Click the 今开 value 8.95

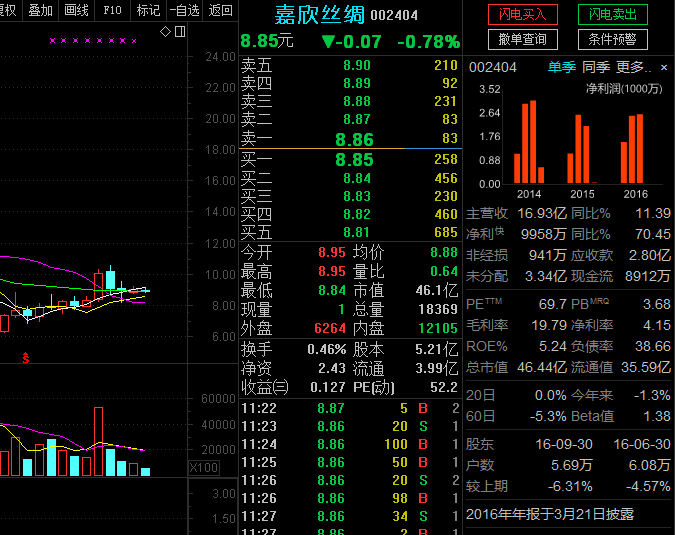pyautogui.click(x=332, y=252)
